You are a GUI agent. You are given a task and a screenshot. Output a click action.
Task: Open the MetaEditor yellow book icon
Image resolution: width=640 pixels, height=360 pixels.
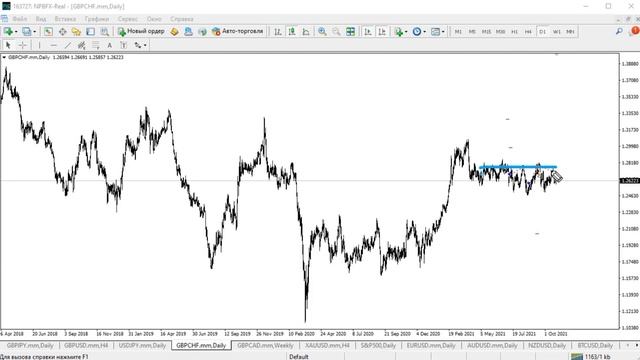click(x=175, y=31)
